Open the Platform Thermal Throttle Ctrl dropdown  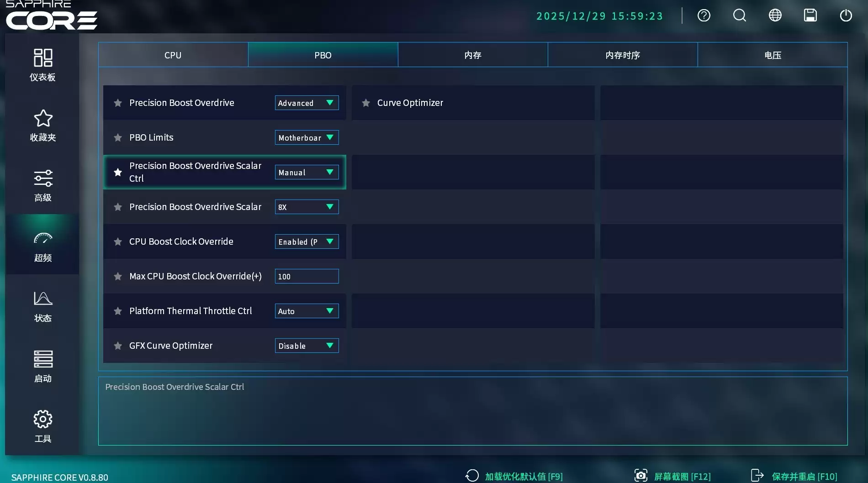point(307,311)
